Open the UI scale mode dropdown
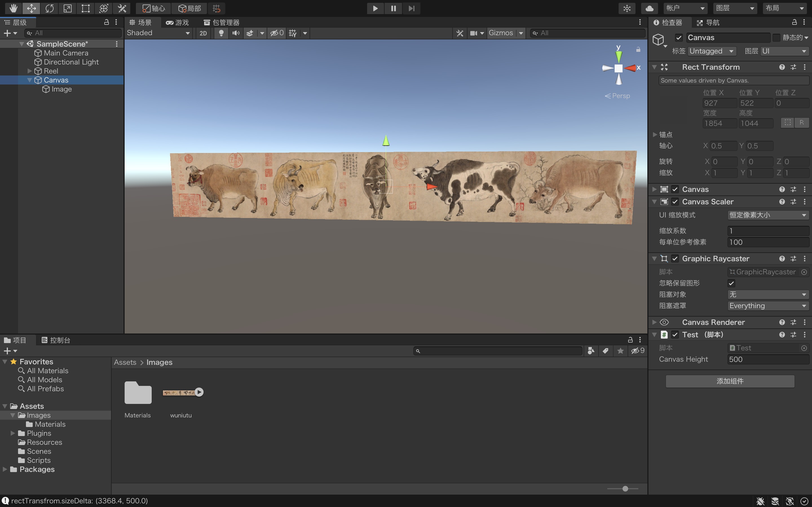The width and height of the screenshot is (812, 507). (767, 215)
